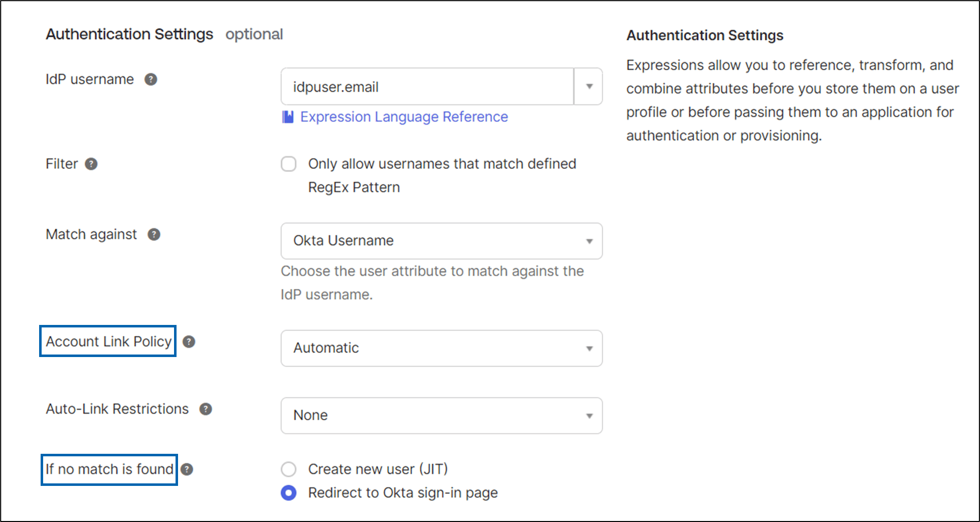Select Redirect to Okta sign-in page
Image resolution: width=980 pixels, height=522 pixels.
click(288, 493)
